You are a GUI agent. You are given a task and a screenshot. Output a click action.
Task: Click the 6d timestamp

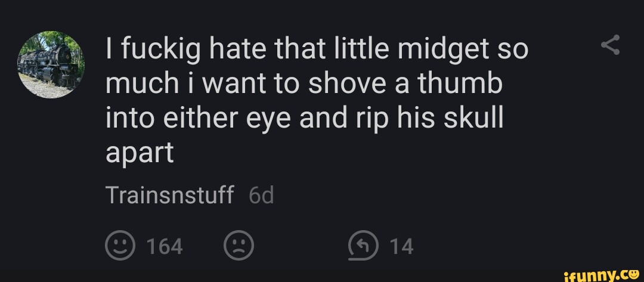pos(261,195)
